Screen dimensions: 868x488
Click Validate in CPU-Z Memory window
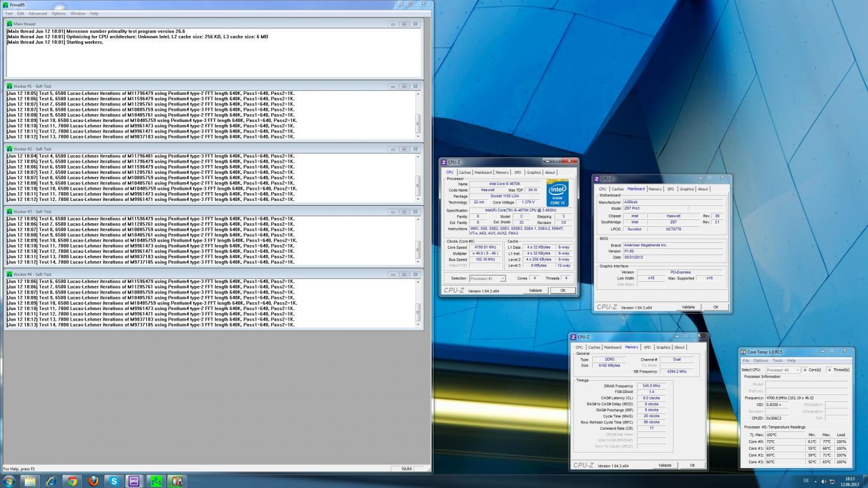pyautogui.click(x=665, y=465)
